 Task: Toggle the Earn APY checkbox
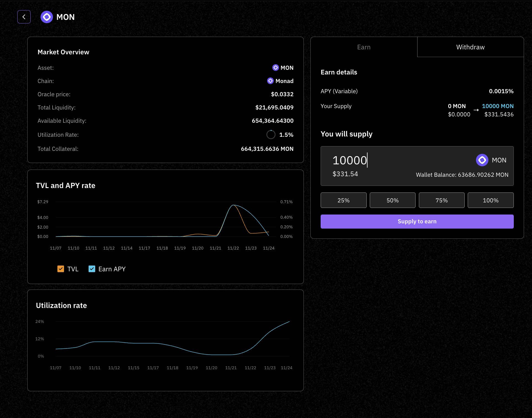point(92,269)
